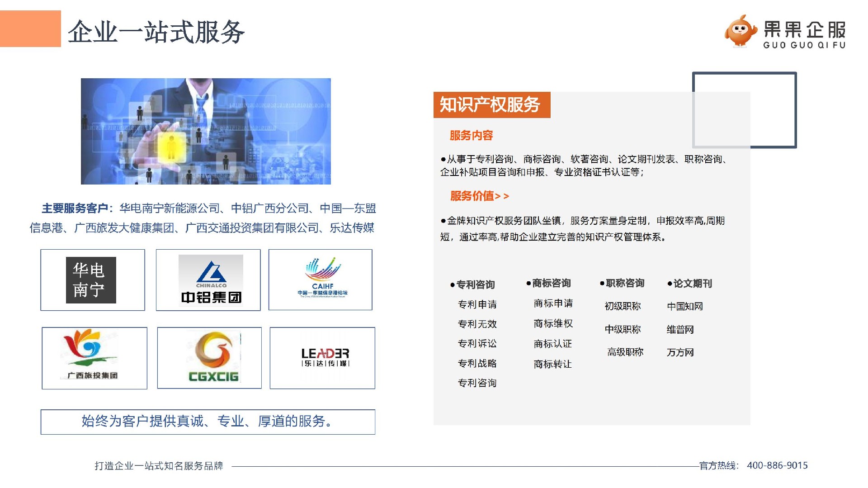The image size is (868, 488).
Task: Select the LEADER 乐达传媒 logo
Action: [325, 357]
